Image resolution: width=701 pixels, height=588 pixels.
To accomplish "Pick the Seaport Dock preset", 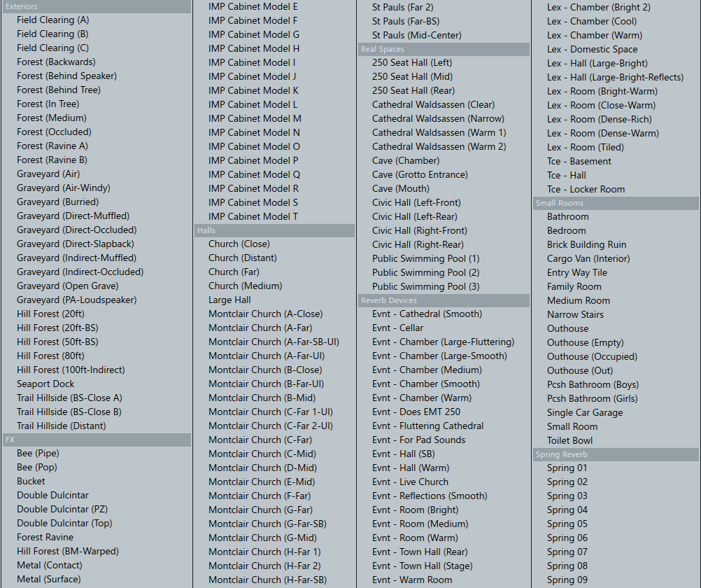I will pos(45,384).
